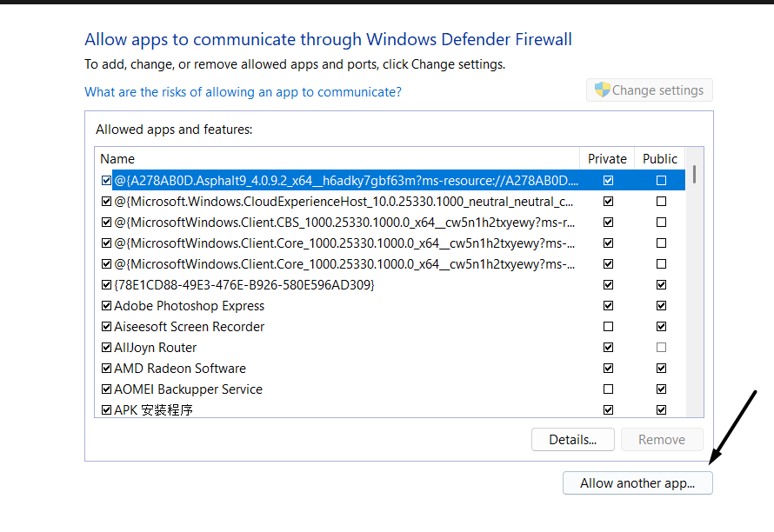Enable Private for Aiseesoft Screen Recorder
The height and width of the screenshot is (532, 774).
[608, 327]
